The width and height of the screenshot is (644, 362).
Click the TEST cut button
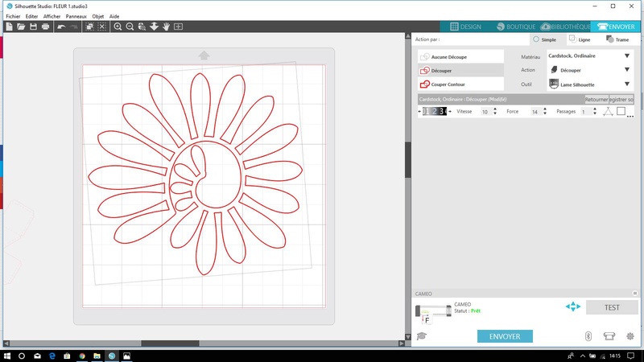point(612,307)
